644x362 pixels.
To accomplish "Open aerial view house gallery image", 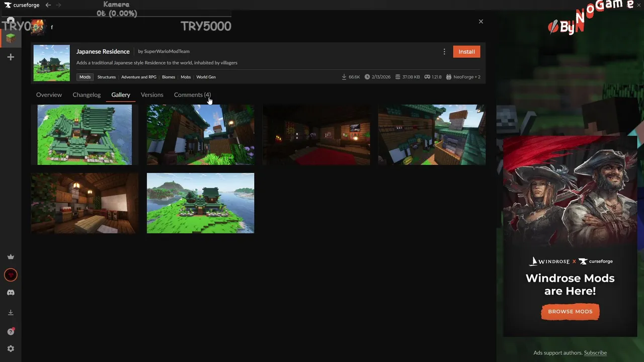I will (x=85, y=135).
